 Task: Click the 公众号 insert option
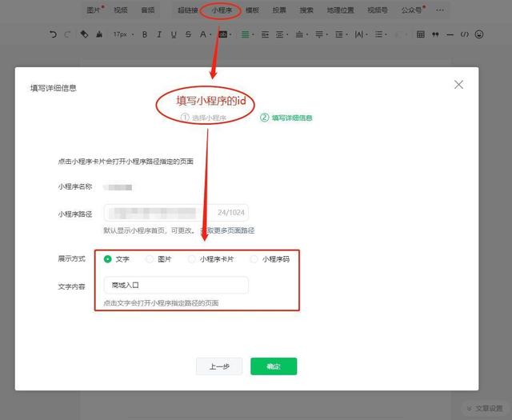click(413, 10)
